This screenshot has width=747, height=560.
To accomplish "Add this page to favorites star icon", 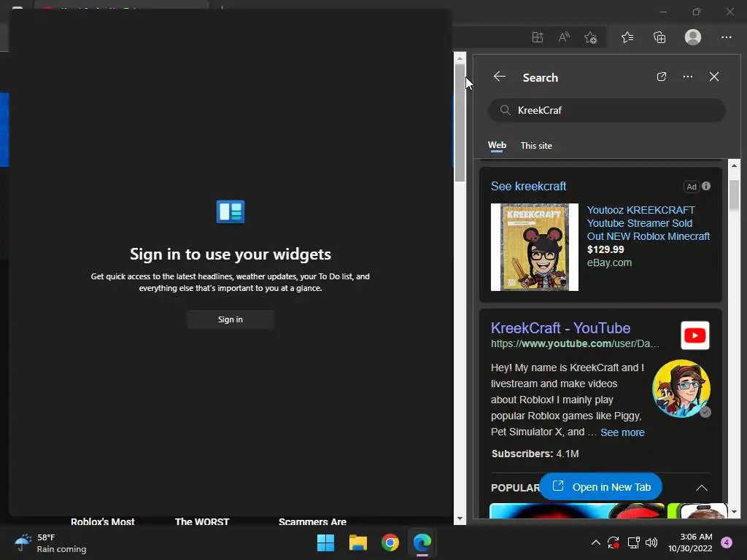I will (x=591, y=37).
